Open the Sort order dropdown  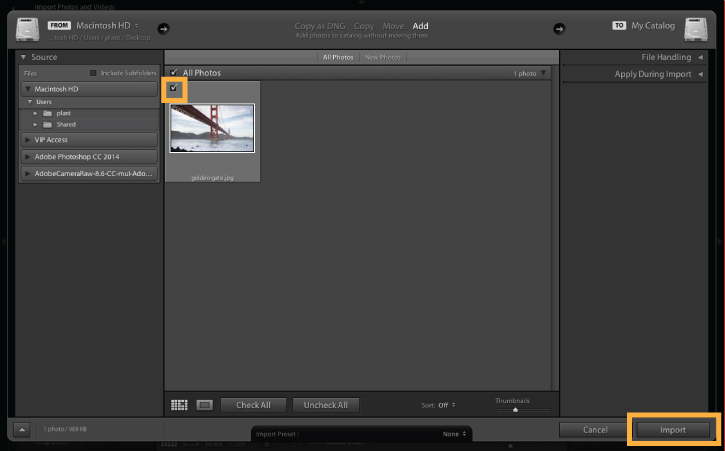[446, 405]
